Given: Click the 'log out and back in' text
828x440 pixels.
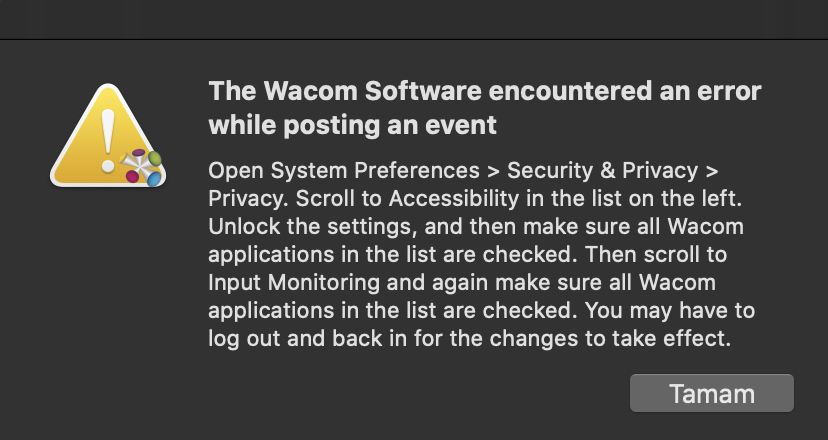Looking at the screenshot, I should 300,339.
